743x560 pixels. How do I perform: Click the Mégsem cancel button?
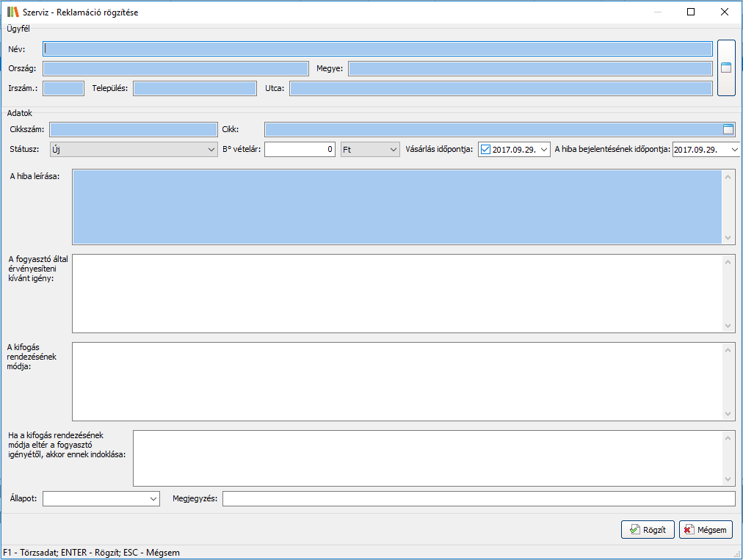706,530
